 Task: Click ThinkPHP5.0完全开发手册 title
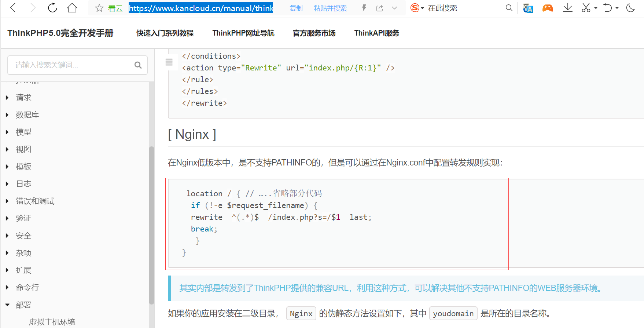pos(60,33)
